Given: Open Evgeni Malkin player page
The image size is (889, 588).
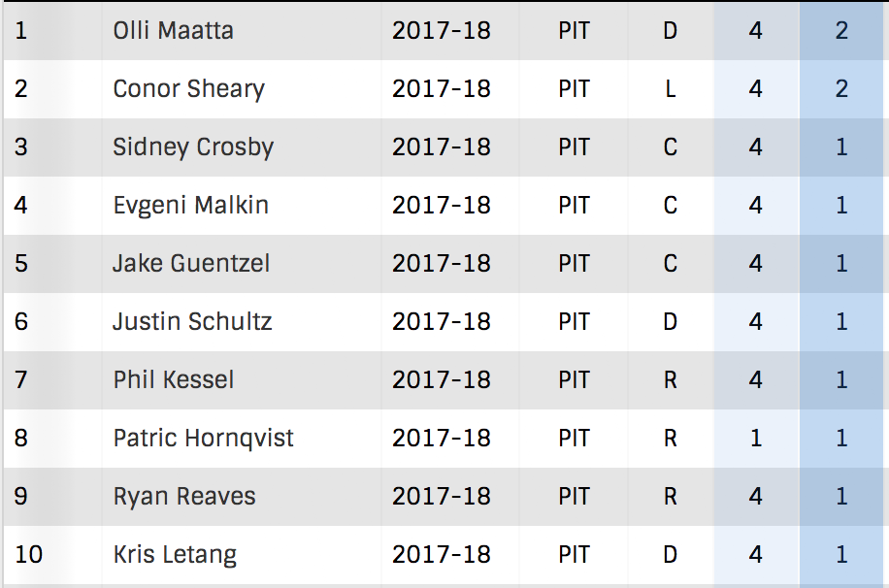Looking at the screenshot, I should 190,206.
